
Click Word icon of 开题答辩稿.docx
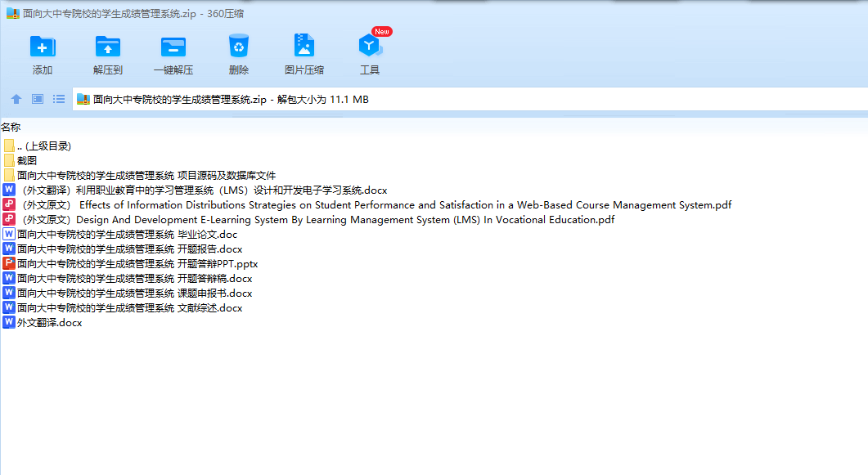click(9, 278)
